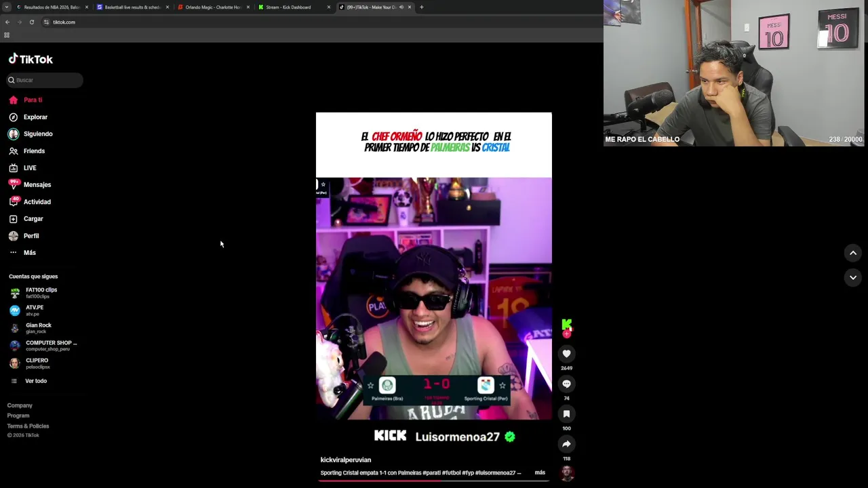Open the LIVE section icon

(13, 168)
